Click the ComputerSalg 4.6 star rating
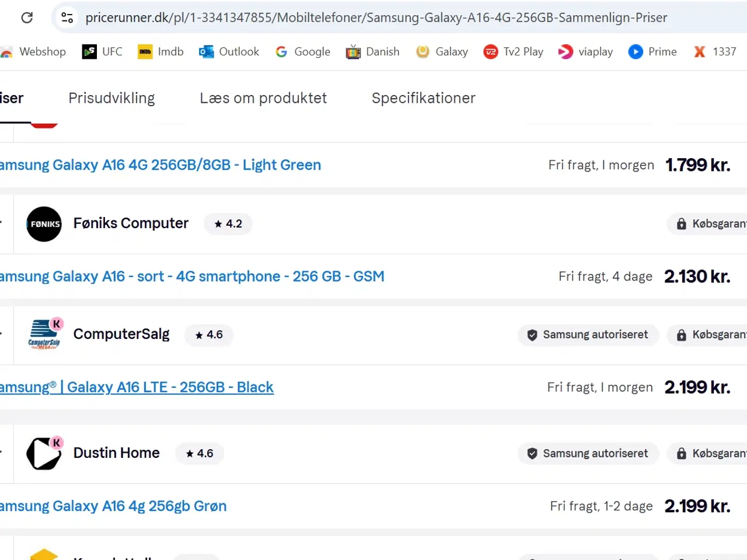The width and height of the screenshot is (747, 560). 209,335
